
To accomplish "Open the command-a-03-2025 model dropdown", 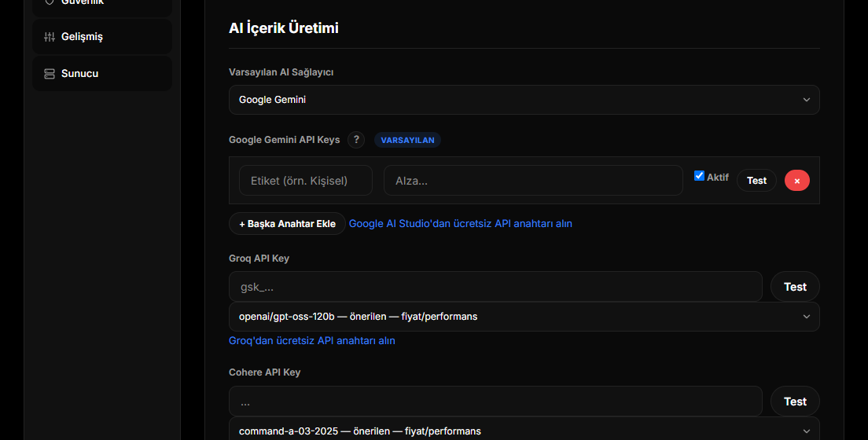I will point(524,430).
